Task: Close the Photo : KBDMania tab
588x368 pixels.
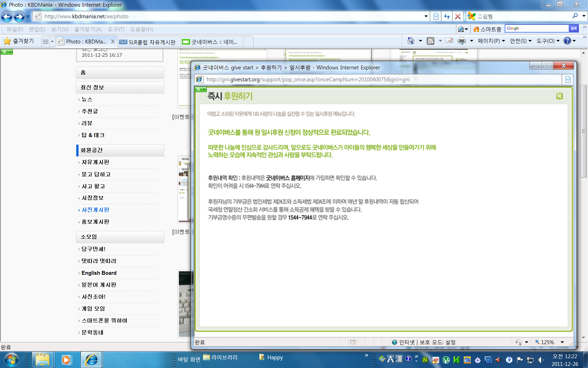Action: [x=113, y=41]
